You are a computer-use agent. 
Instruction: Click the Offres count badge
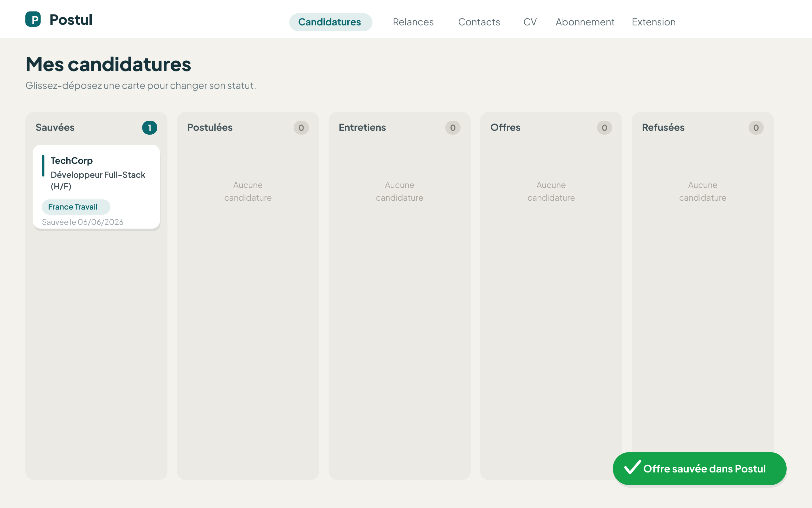[604, 128]
